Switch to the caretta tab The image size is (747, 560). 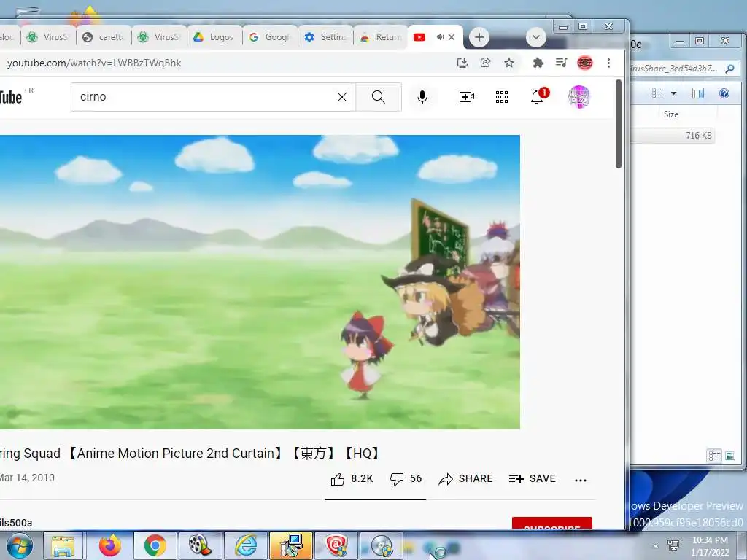coord(104,37)
